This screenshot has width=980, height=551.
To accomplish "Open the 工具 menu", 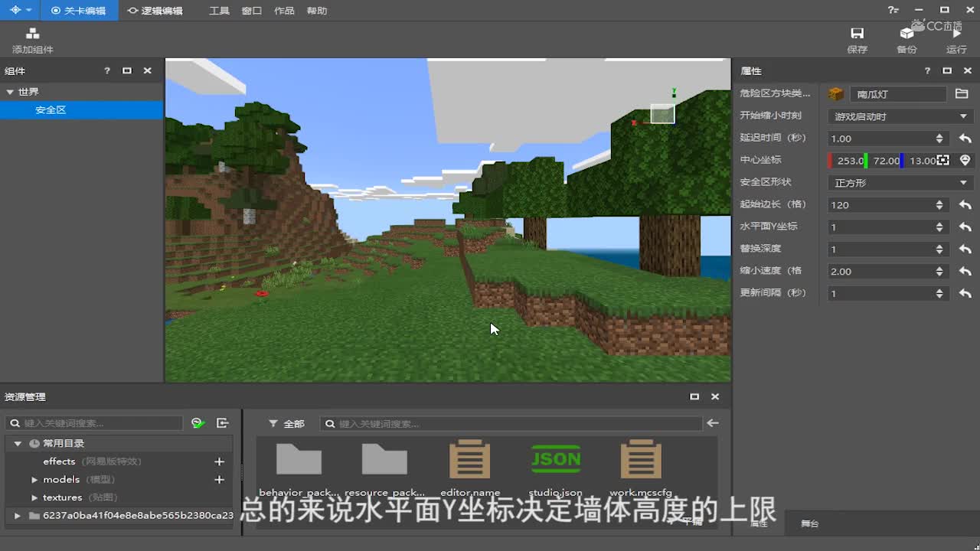I will tap(219, 11).
